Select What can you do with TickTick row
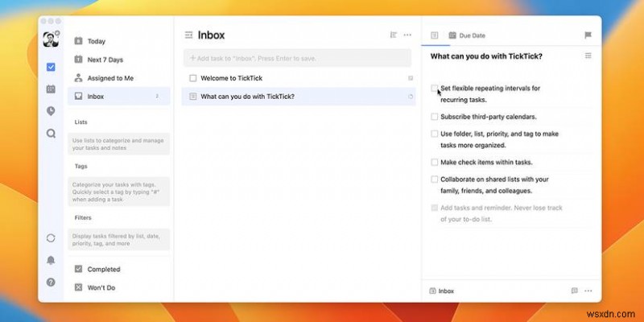Image resolution: width=644 pixels, height=322 pixels. [x=299, y=97]
